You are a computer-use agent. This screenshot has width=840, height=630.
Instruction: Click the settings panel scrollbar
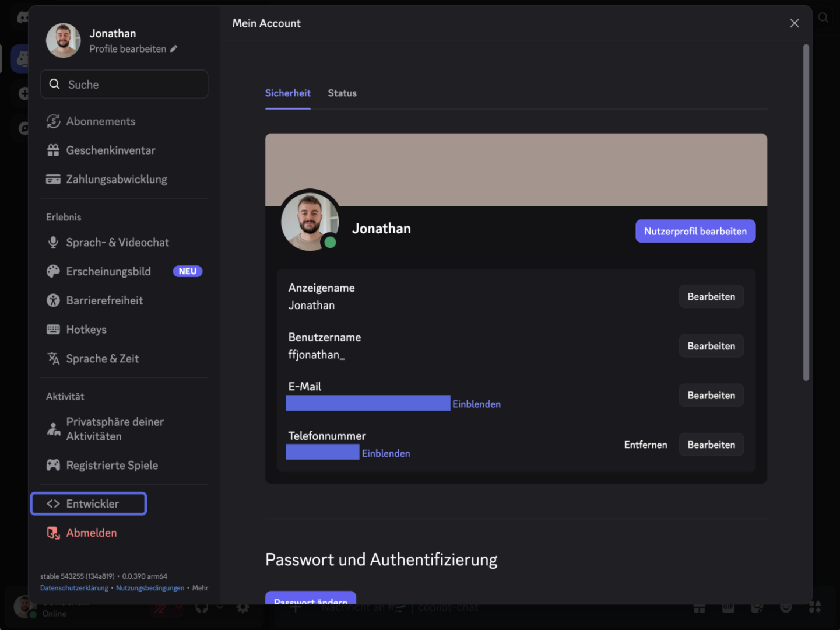806,213
